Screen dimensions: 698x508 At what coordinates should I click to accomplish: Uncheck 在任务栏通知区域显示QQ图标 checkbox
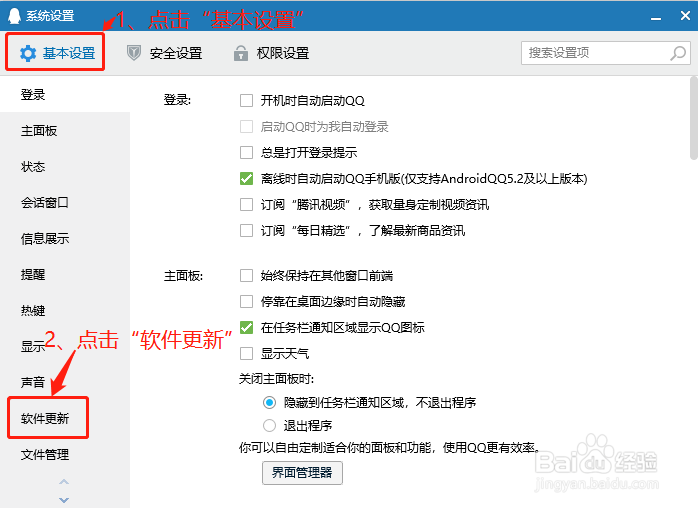pyautogui.click(x=246, y=328)
